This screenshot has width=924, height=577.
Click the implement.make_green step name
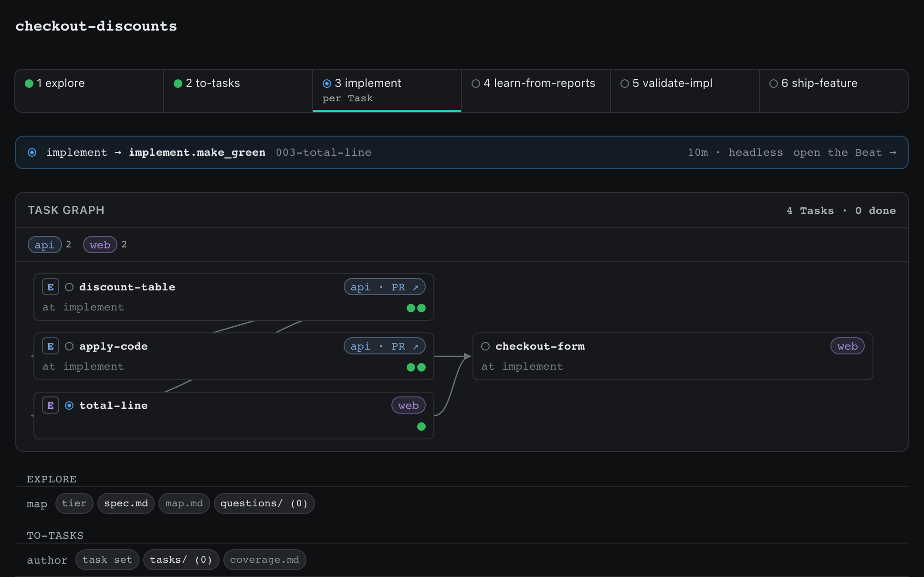coord(197,152)
